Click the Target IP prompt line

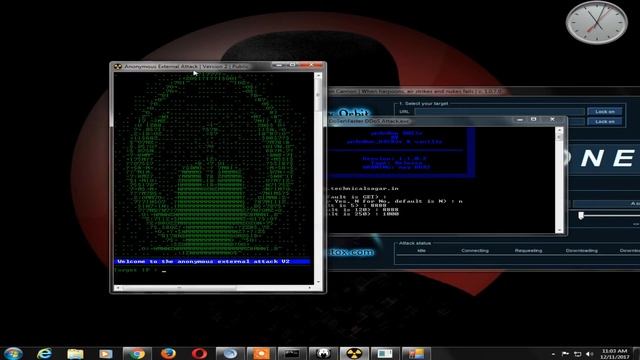click(x=140, y=270)
